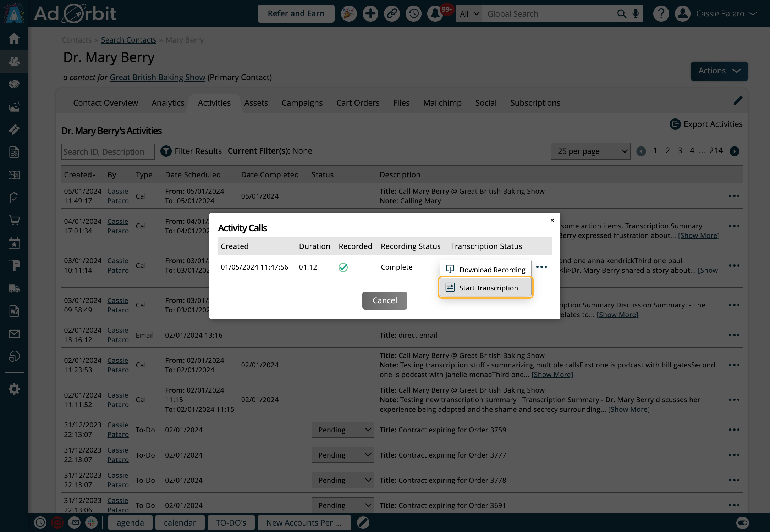This screenshot has height=532, width=770.
Task: Click Cancel button in Activity Calls dialog
Action: [x=385, y=300]
